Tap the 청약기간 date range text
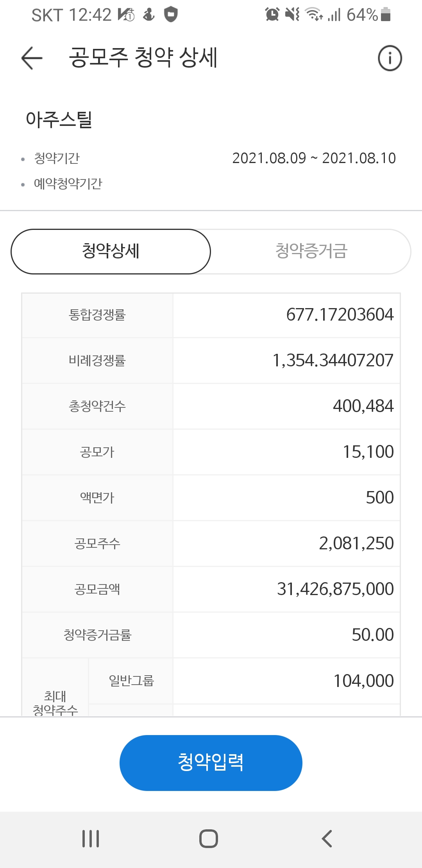422x868 pixels. [314, 158]
